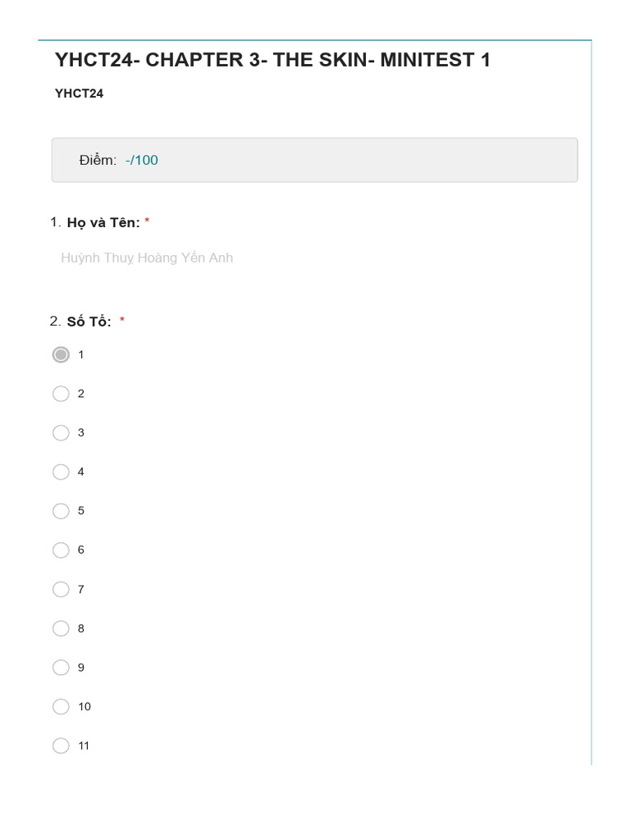Viewport: 630px width, 840px height.
Task: Click the Điểm score box
Action: 314,160
